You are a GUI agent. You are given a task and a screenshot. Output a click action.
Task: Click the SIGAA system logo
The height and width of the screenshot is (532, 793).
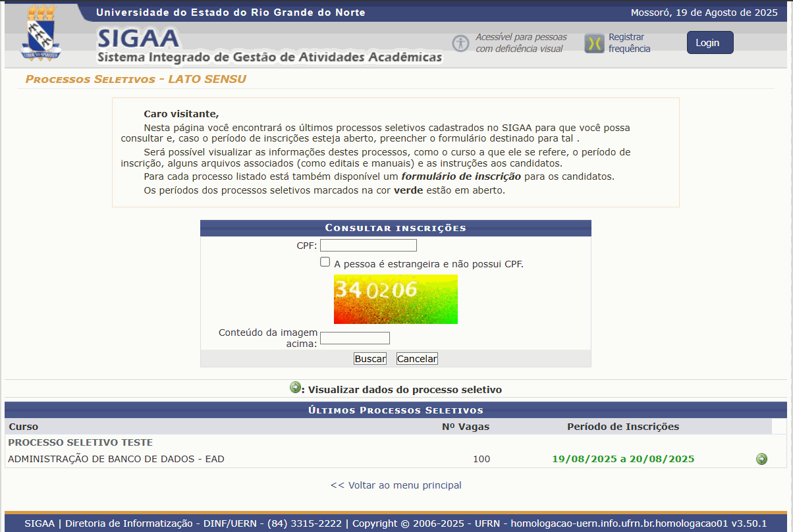pos(138,37)
